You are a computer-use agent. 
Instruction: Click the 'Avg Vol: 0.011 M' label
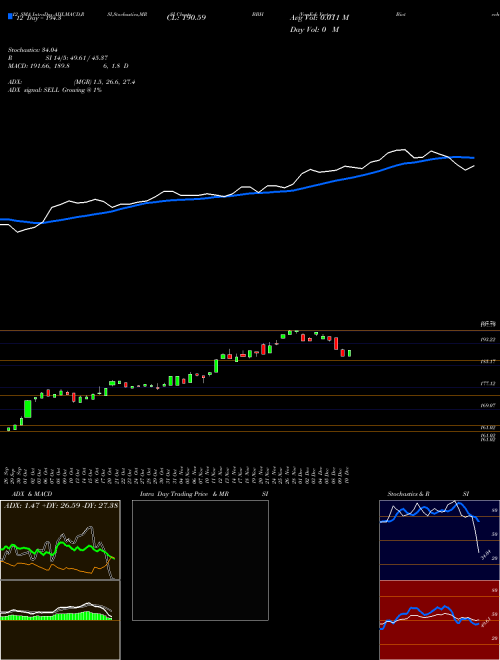[x=319, y=18]
